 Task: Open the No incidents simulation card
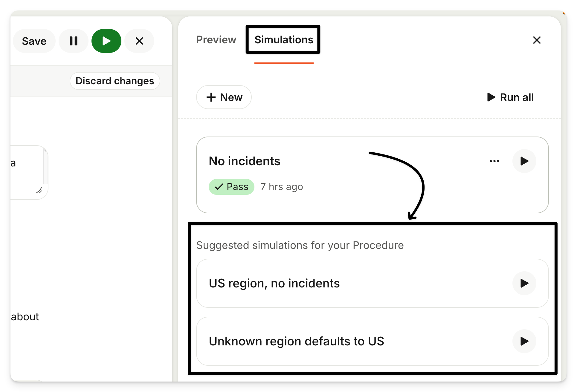373,175
